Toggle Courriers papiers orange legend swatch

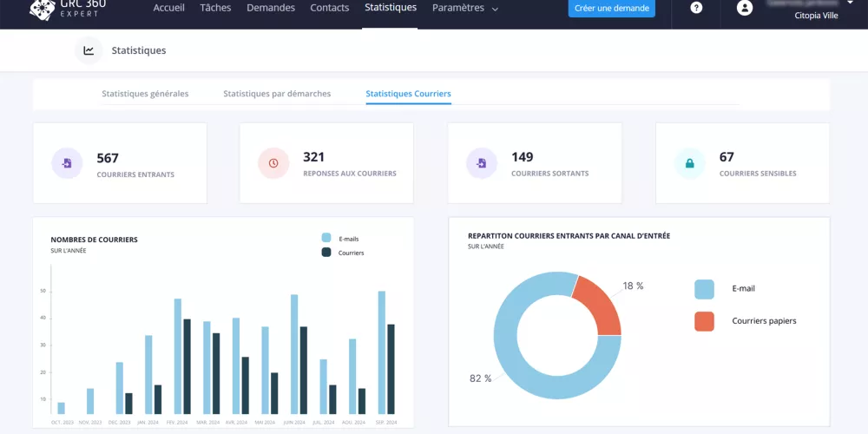click(704, 321)
